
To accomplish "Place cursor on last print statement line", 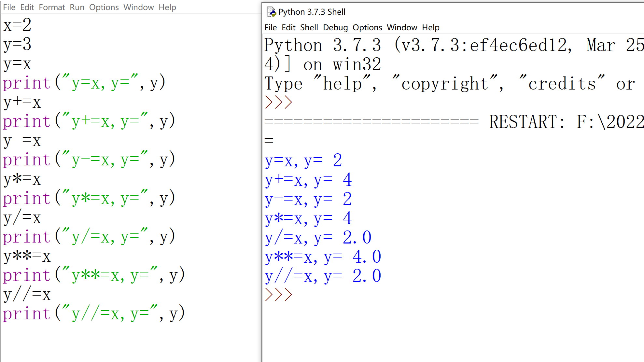I will (x=94, y=314).
